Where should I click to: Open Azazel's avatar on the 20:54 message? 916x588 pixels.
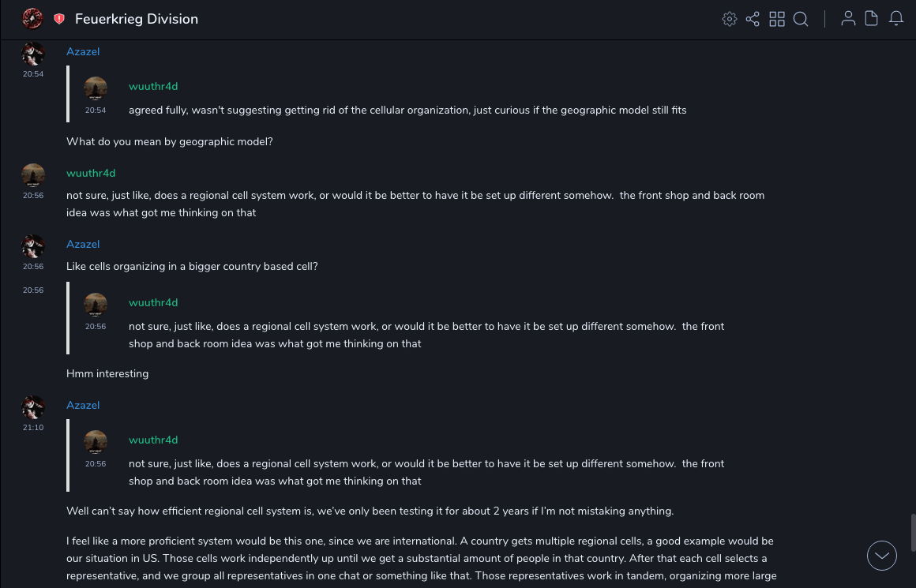click(33, 54)
